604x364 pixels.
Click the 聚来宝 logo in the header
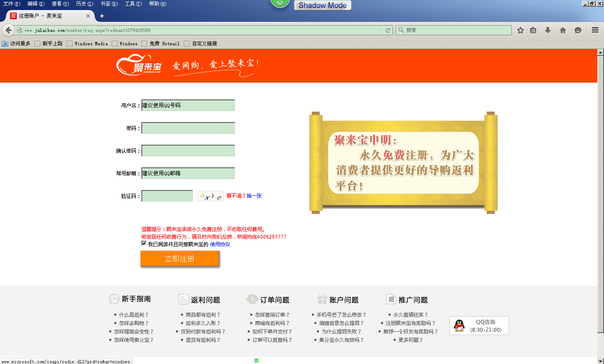[x=139, y=65]
